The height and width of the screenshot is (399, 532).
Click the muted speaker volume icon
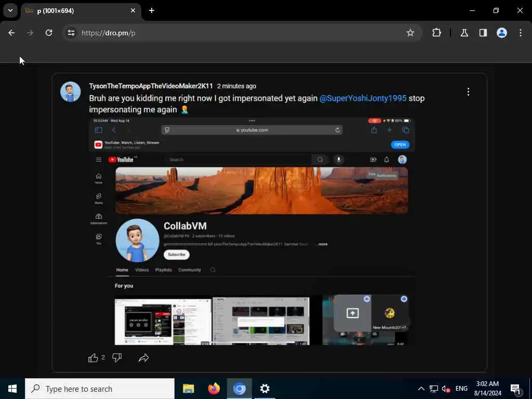click(x=446, y=389)
